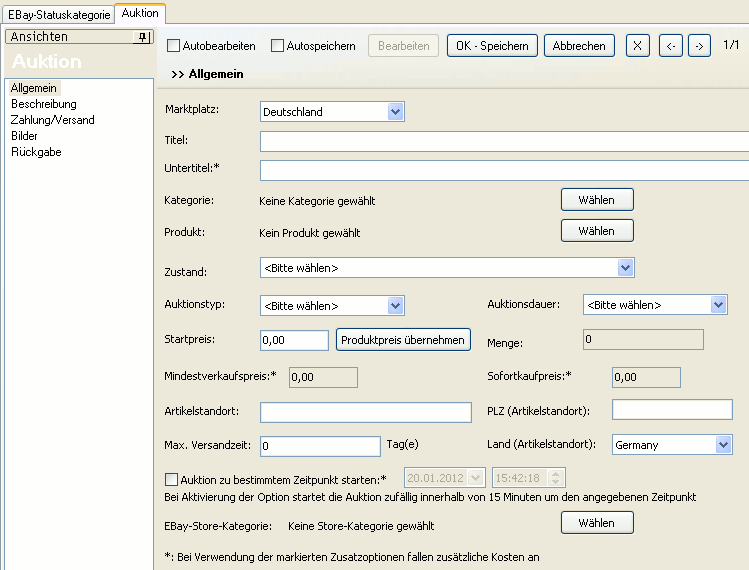Click into the Artikelstandort input field
Viewport: 749px width, 570px height.
click(366, 412)
